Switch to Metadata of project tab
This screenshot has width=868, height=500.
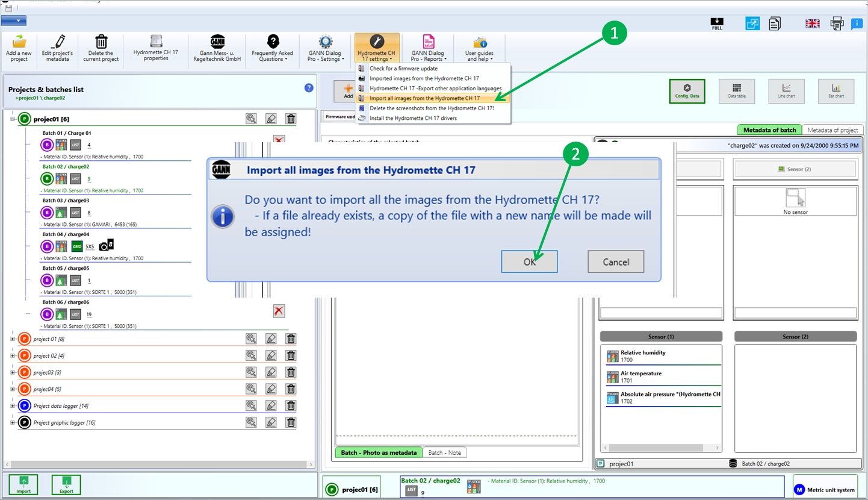(832, 130)
